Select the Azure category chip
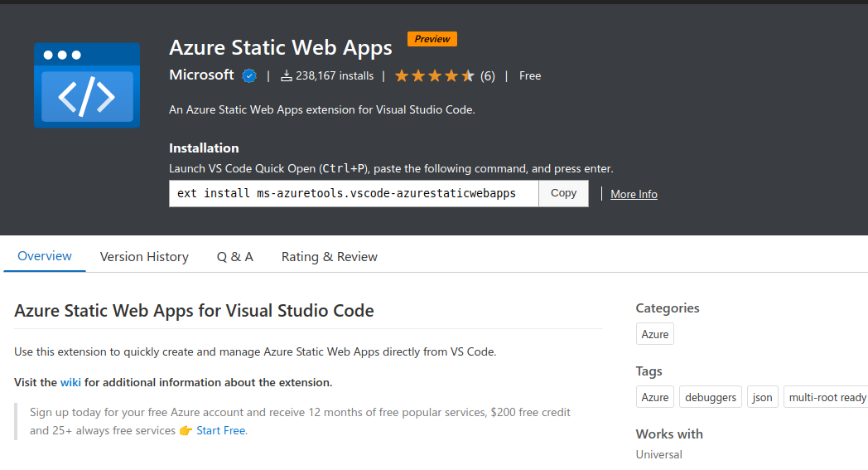The height and width of the screenshot is (470, 868). [655, 334]
